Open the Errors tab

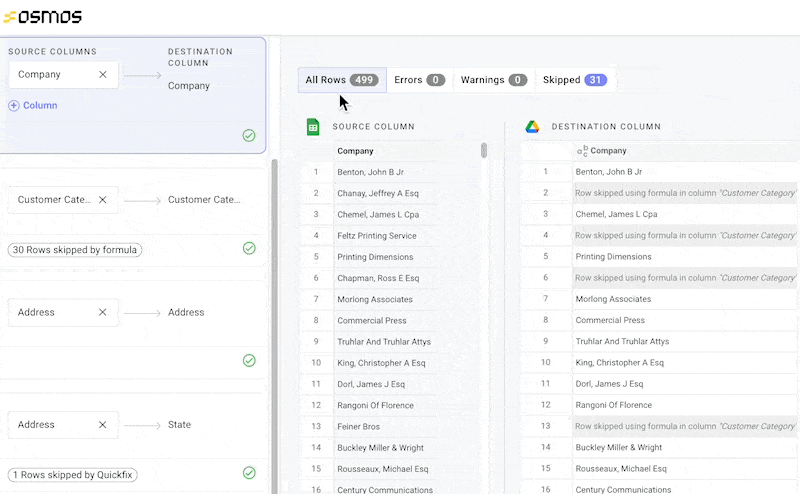[x=419, y=80]
